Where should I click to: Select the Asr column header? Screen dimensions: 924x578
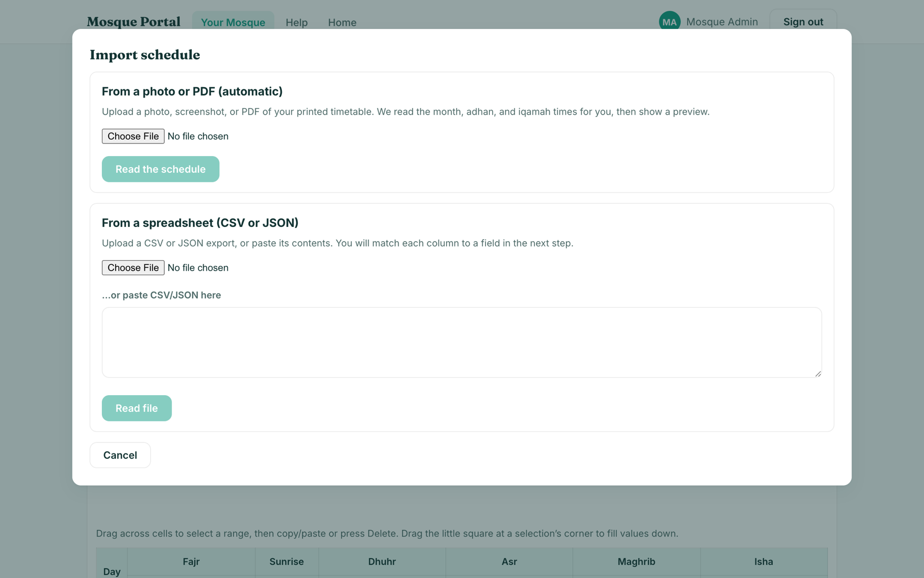pos(509,562)
